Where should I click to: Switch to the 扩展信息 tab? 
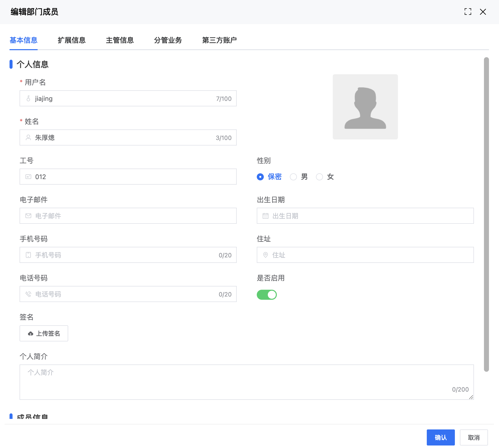(72, 40)
